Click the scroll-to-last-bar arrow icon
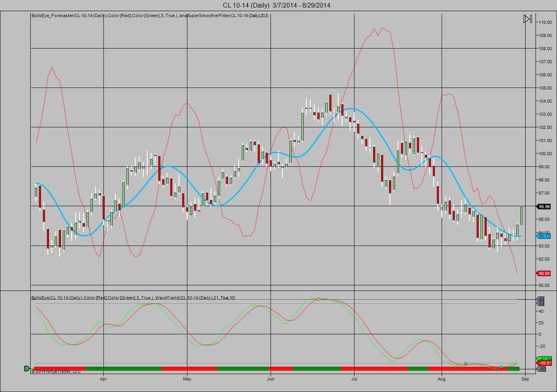The width and height of the screenshot is (557, 392). (528, 19)
